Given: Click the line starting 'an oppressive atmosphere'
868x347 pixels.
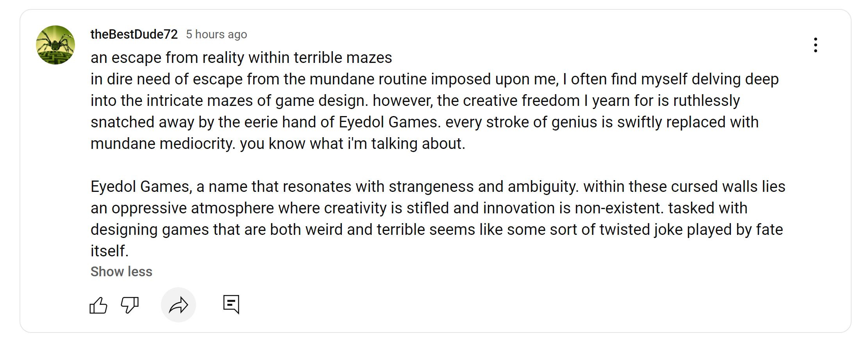Looking at the screenshot, I should point(419,208).
